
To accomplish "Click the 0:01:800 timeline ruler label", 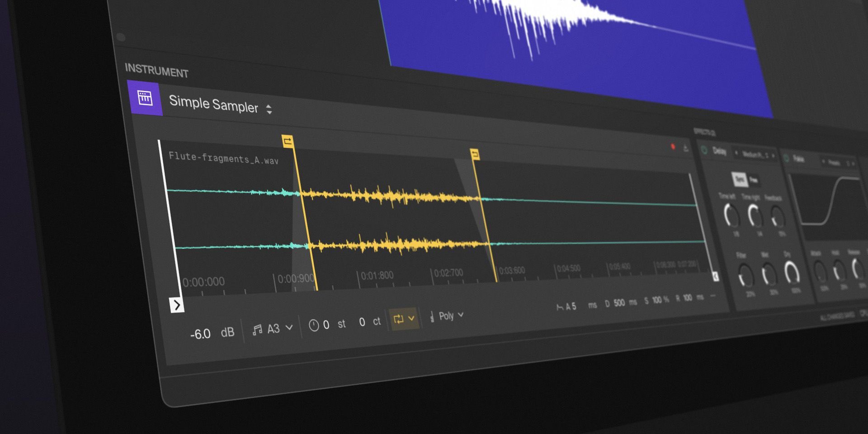I will (x=377, y=275).
